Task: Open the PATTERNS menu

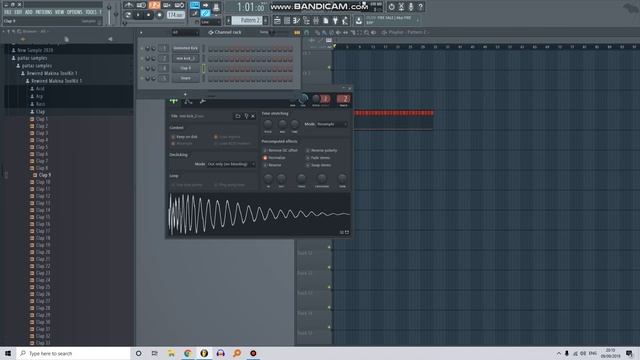Action: pos(44,12)
